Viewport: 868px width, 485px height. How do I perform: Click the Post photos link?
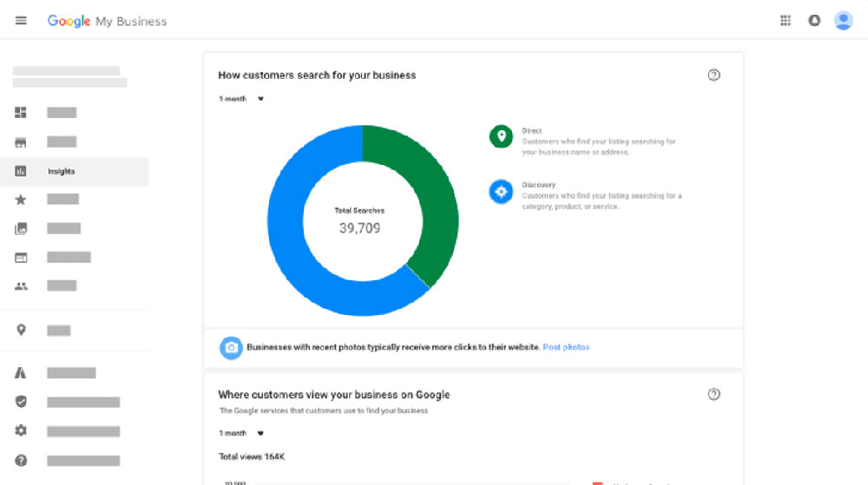click(566, 347)
